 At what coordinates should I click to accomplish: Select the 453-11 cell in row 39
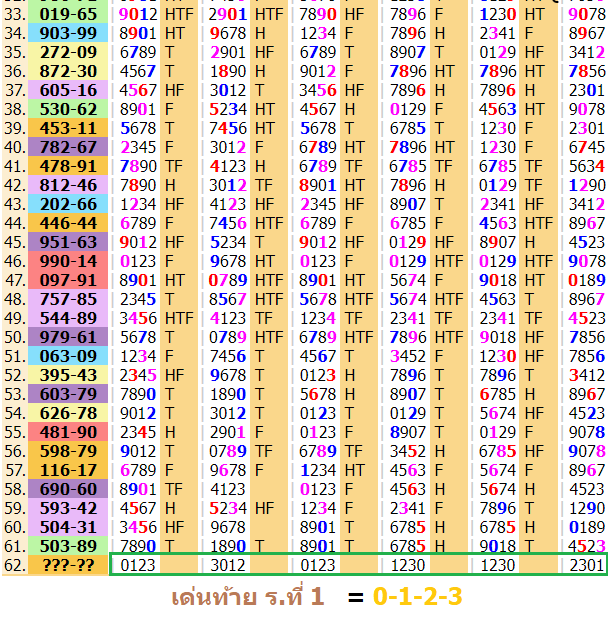click(68, 128)
